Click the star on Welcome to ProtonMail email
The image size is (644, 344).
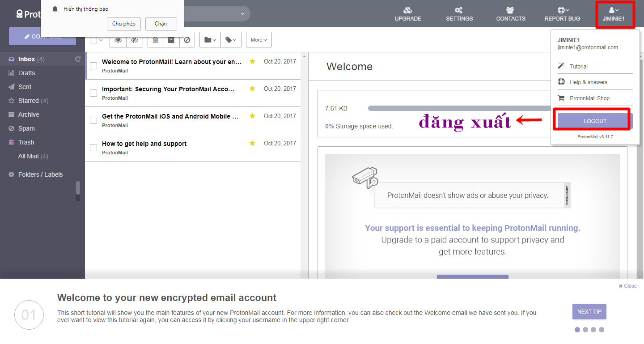pyautogui.click(x=252, y=61)
